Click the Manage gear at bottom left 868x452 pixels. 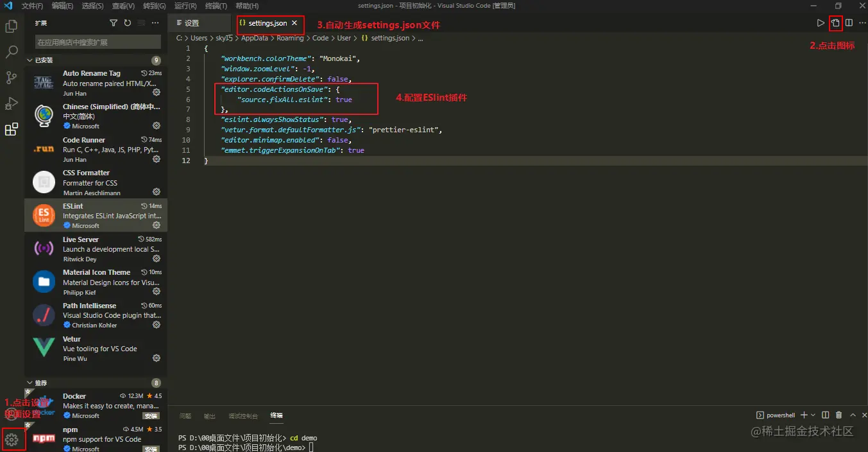(11, 440)
